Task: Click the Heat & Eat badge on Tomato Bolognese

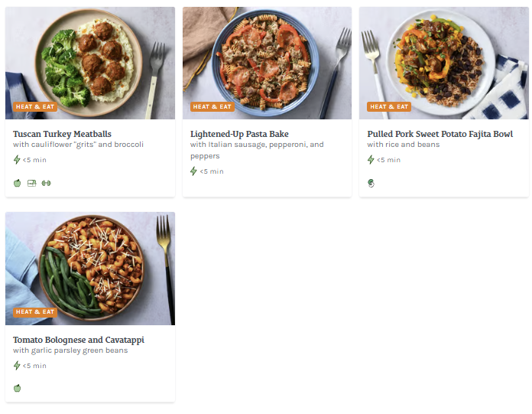Action: pos(35,312)
